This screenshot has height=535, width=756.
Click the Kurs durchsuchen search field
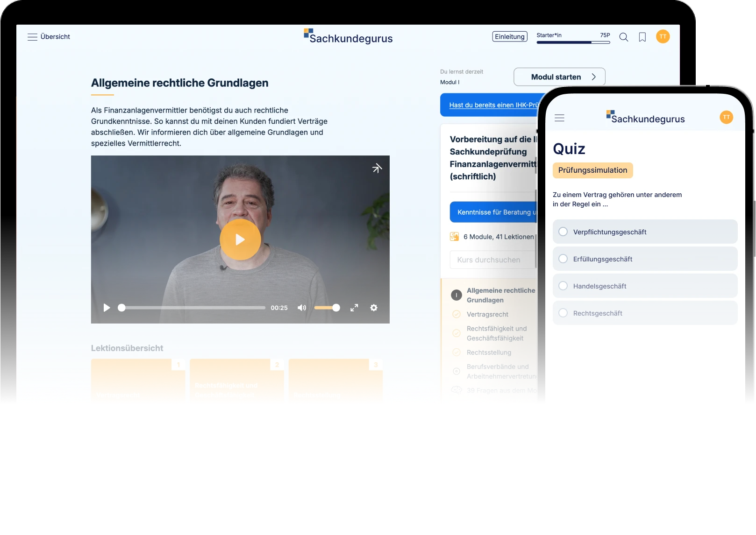[x=493, y=260]
